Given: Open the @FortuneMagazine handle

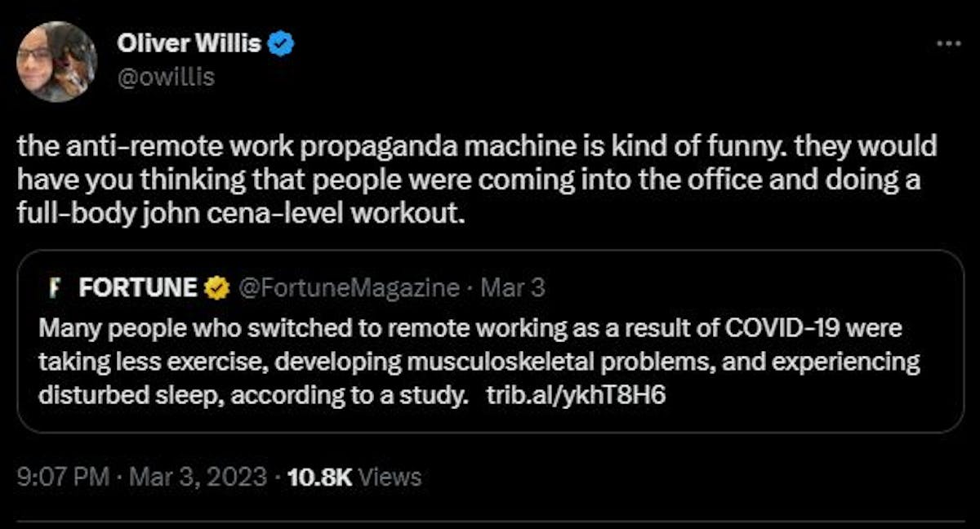Looking at the screenshot, I should coord(348,287).
